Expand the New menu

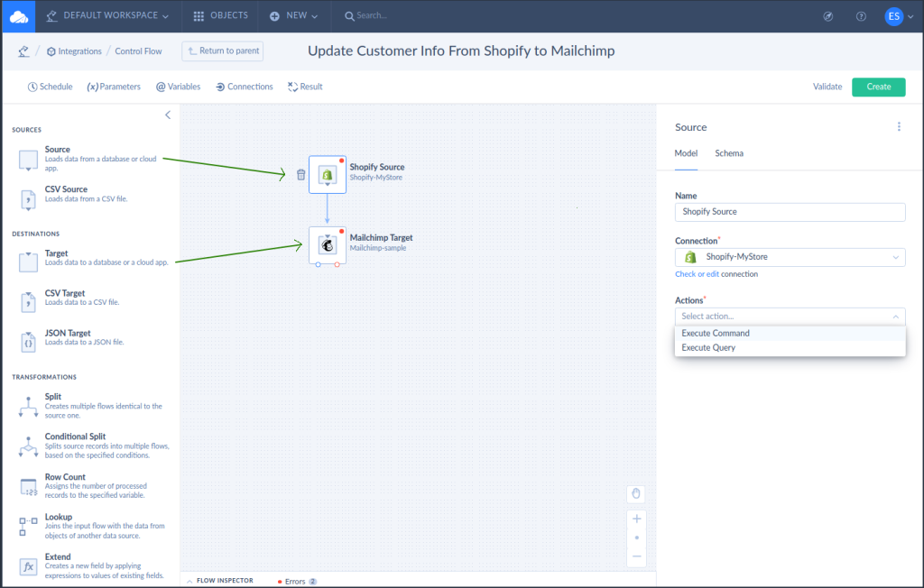pos(293,16)
